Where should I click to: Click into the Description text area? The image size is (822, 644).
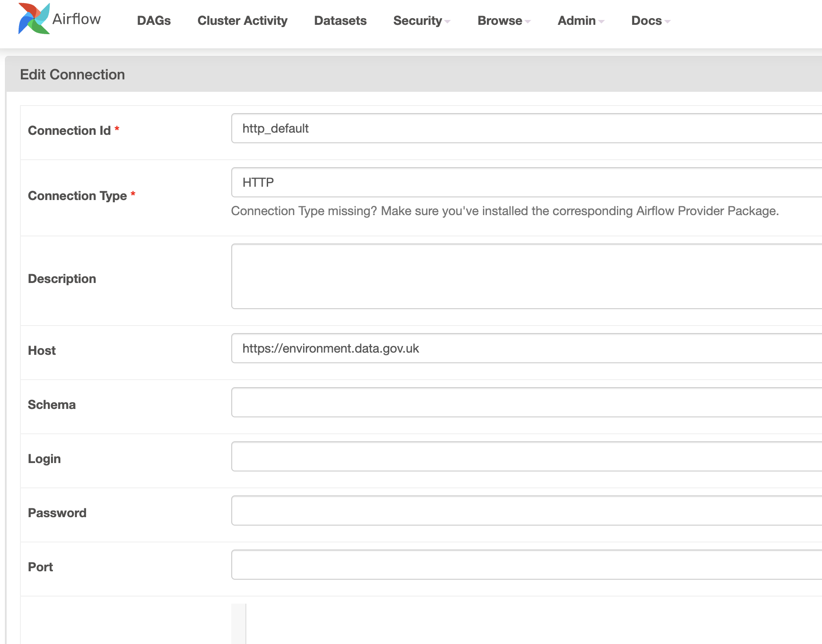(x=526, y=276)
